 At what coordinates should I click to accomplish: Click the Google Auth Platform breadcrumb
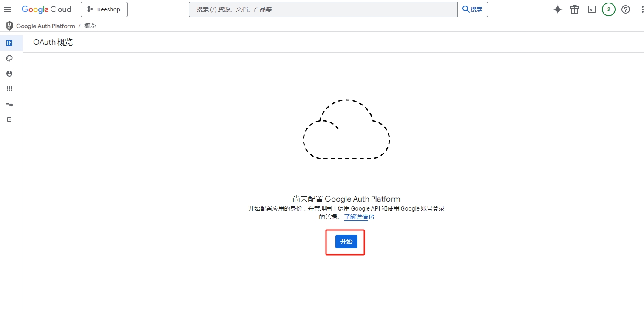[45, 26]
